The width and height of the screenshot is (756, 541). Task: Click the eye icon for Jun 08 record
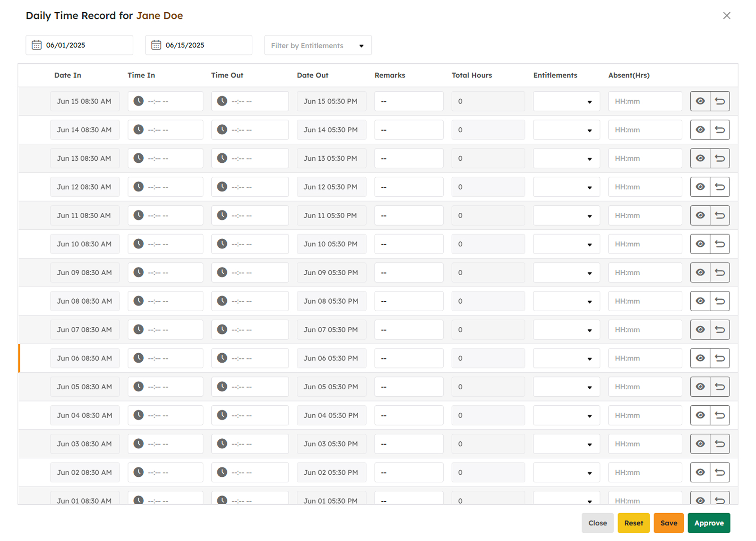pos(700,301)
